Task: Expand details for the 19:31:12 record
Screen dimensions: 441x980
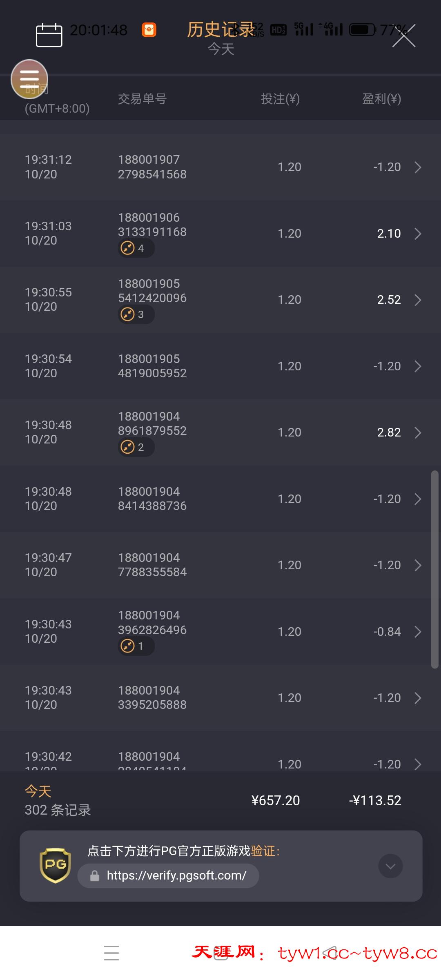Action: pyautogui.click(x=418, y=167)
